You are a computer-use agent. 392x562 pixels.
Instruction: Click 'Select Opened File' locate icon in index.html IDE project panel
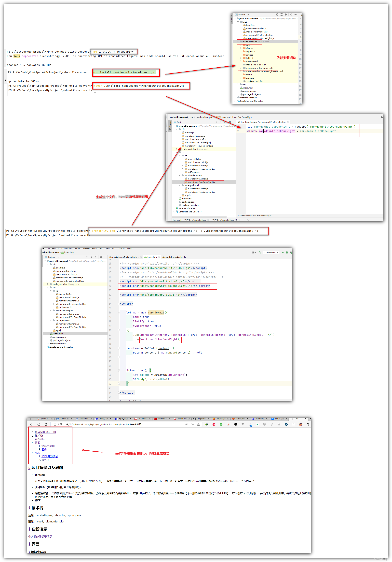(x=87, y=257)
